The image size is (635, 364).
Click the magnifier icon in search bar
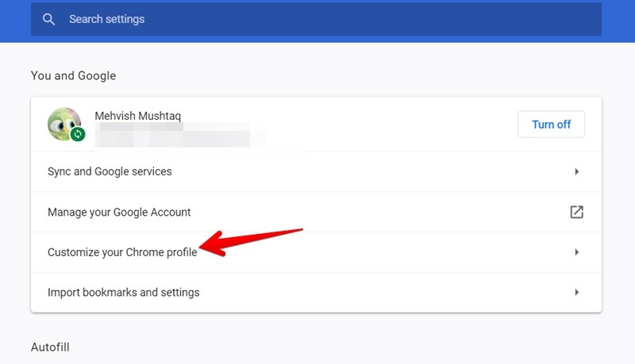pyautogui.click(x=48, y=19)
